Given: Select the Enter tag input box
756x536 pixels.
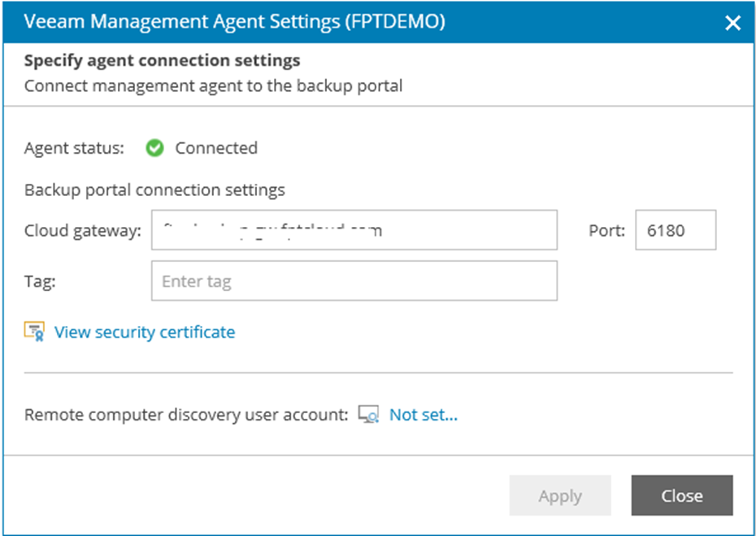Looking at the screenshot, I should tap(354, 281).
